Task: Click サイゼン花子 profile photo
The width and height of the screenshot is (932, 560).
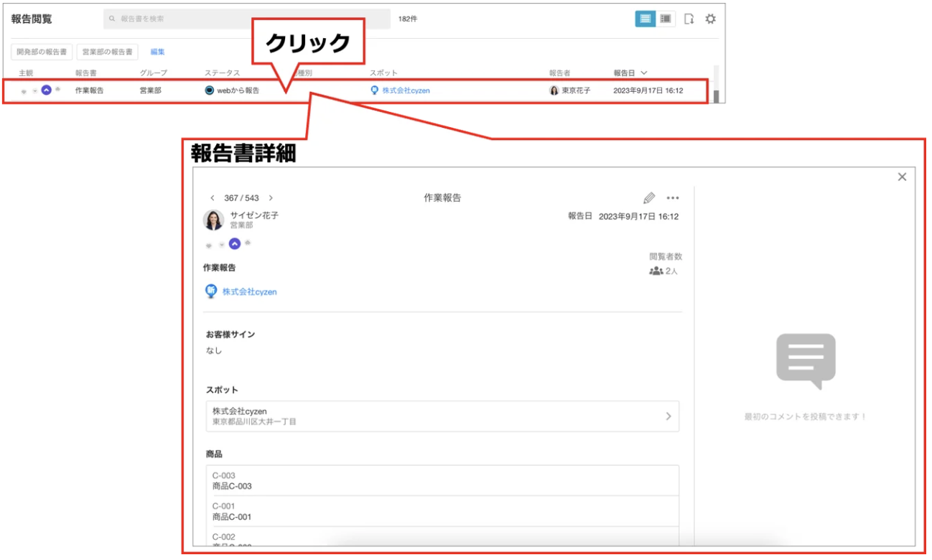Action: tap(214, 220)
